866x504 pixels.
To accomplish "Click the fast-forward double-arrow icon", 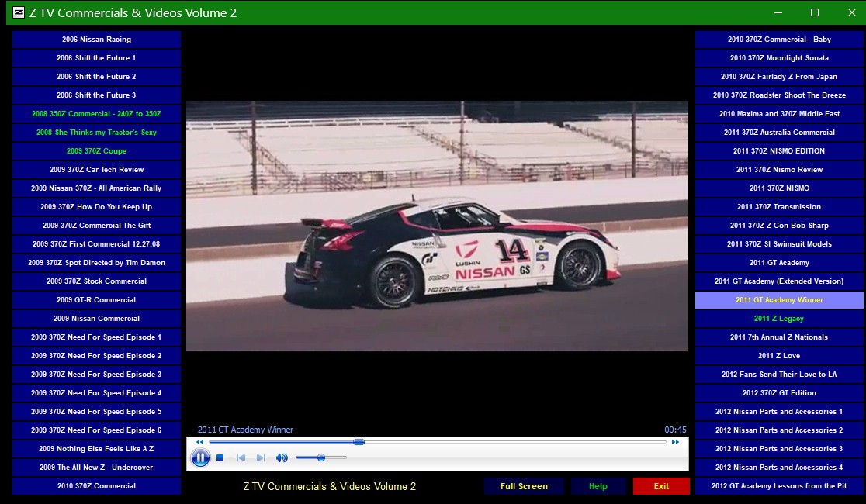I will point(675,442).
